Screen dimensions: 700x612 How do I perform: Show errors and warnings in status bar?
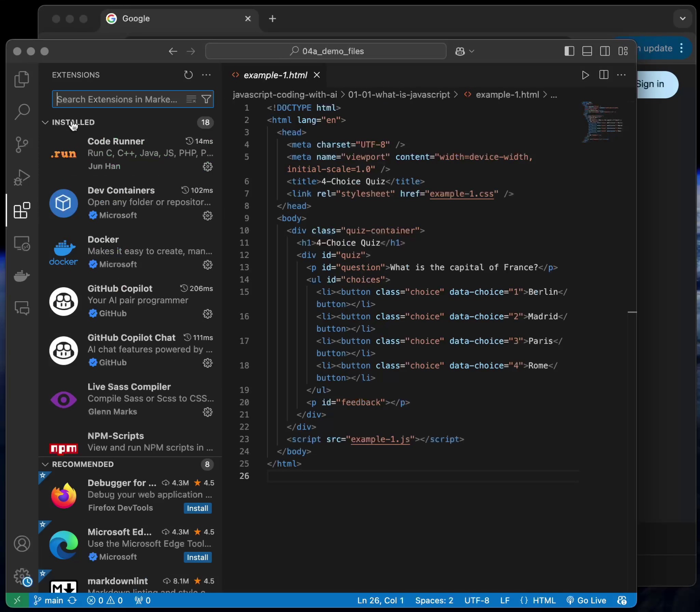click(x=105, y=600)
